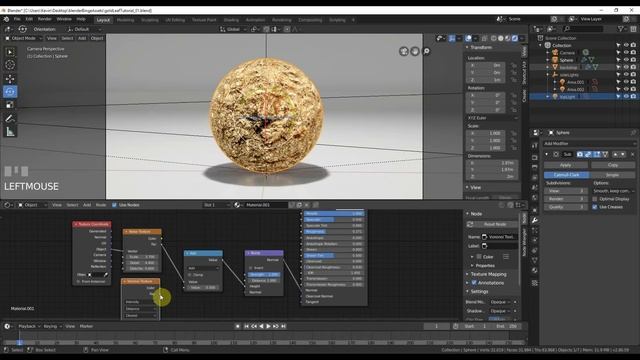This screenshot has width=640, height=360.
Task: Play the animation forward
Action: (x=268, y=326)
